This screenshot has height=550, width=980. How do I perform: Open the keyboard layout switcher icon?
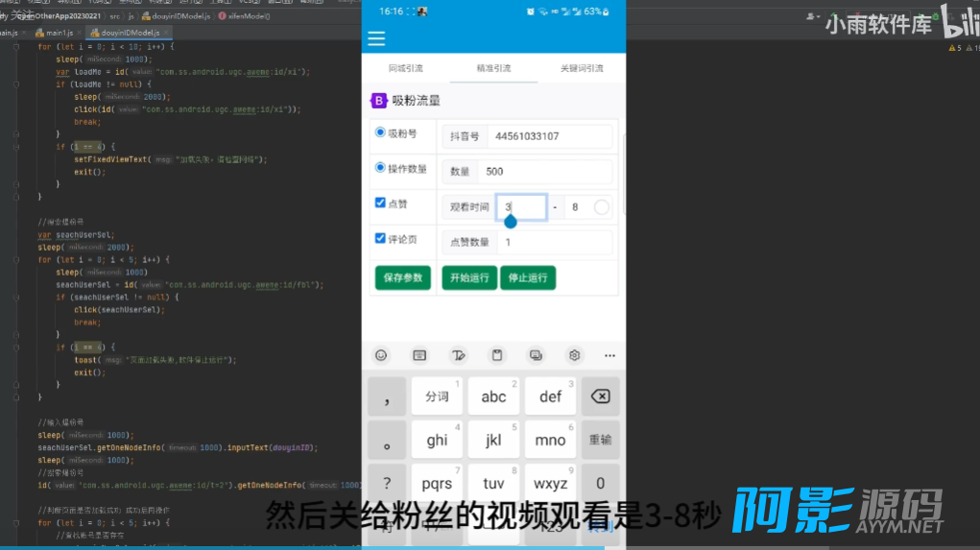click(x=419, y=355)
